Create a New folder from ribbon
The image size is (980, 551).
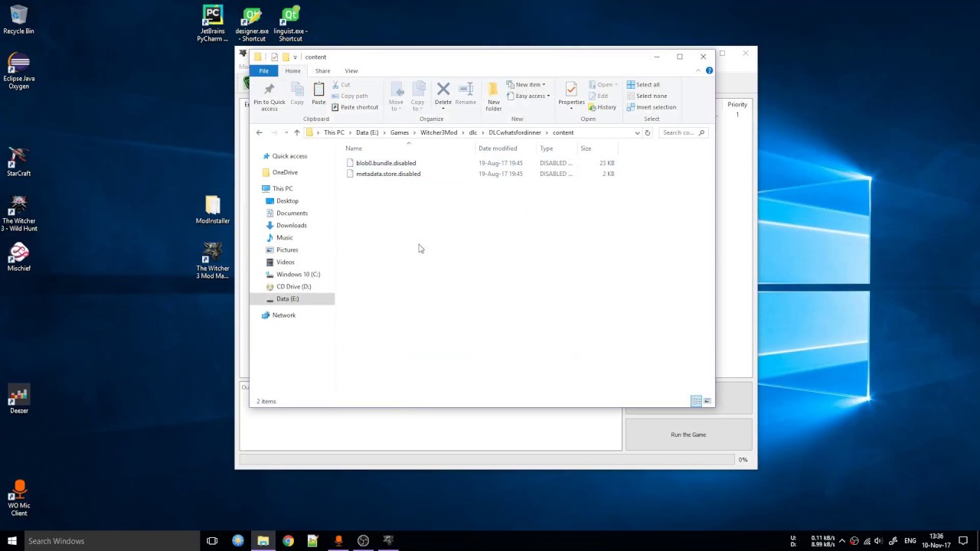[493, 96]
